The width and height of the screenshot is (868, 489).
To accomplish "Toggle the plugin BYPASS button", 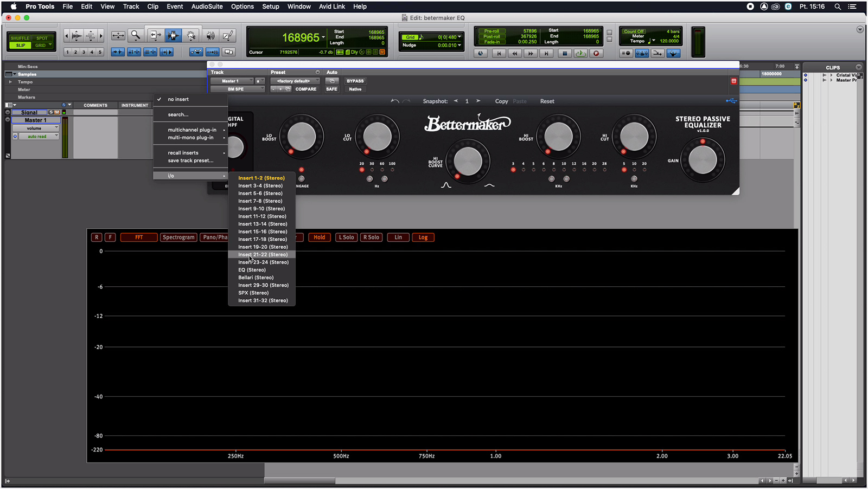I will pos(355,81).
